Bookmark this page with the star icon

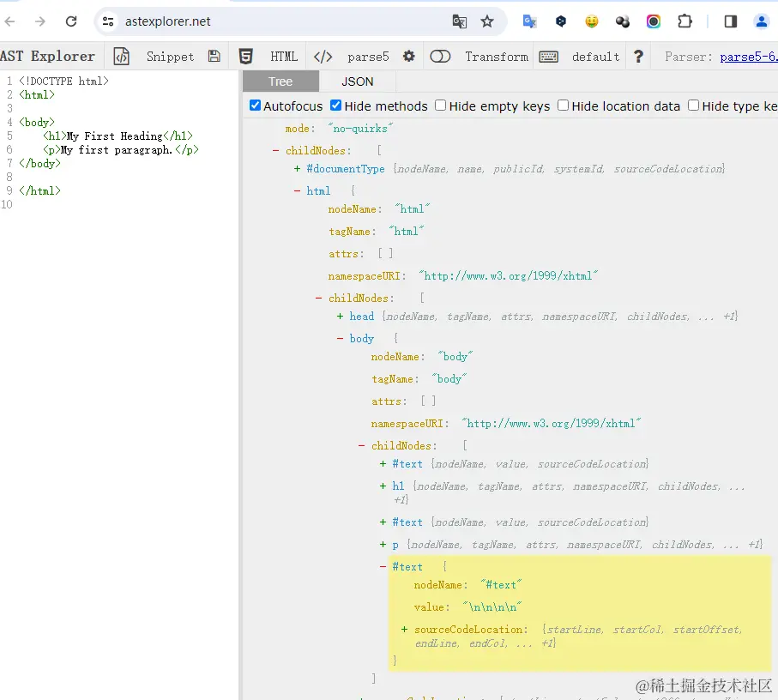coord(487,21)
